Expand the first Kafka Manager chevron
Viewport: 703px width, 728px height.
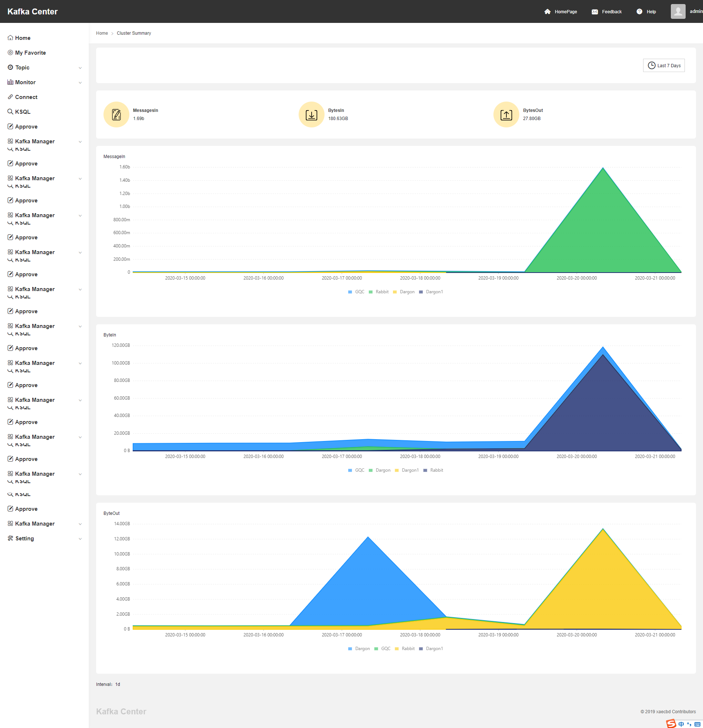pyautogui.click(x=80, y=141)
